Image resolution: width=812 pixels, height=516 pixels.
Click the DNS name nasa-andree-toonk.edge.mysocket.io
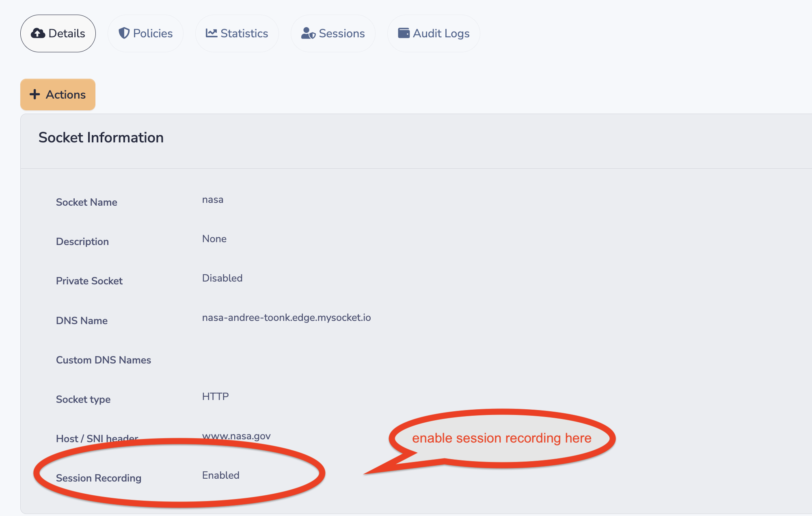[x=286, y=318]
